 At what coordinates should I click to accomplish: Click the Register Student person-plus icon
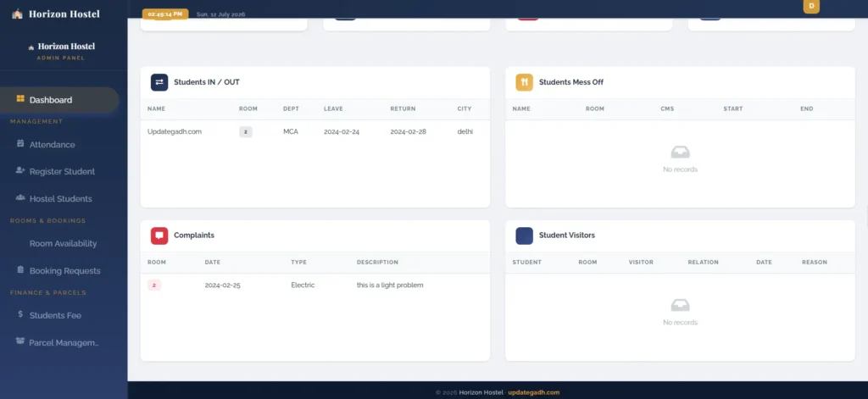tap(20, 170)
